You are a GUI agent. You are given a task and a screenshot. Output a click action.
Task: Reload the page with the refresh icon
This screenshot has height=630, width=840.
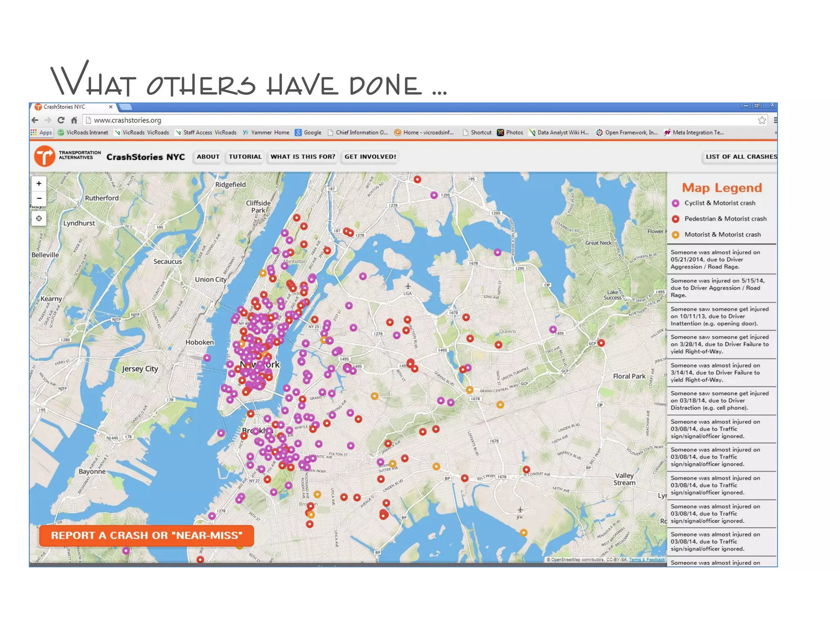(61, 120)
